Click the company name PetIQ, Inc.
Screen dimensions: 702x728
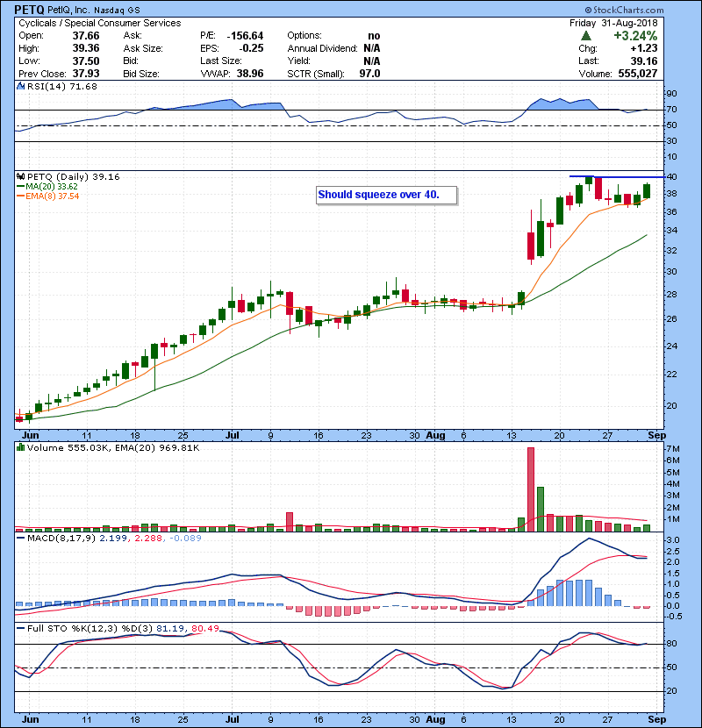tap(68, 10)
